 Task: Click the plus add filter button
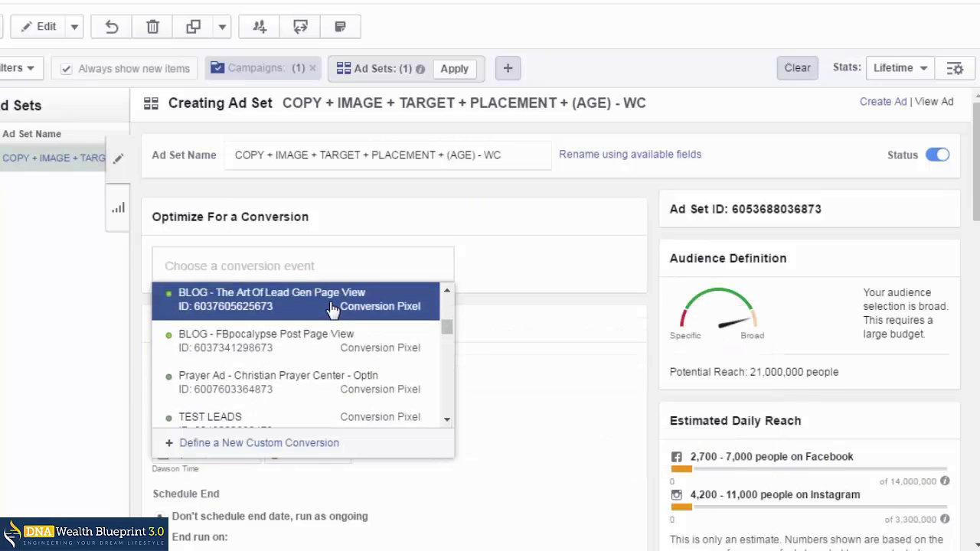[508, 68]
